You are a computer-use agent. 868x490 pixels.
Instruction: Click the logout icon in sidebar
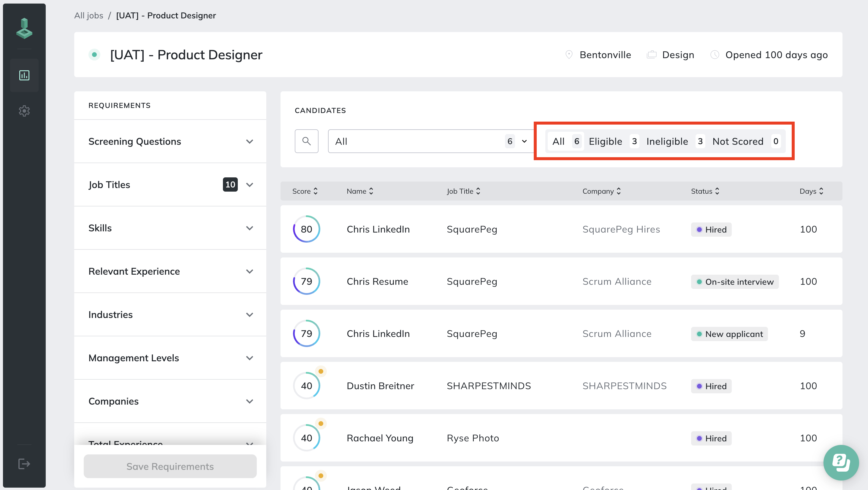coord(24,464)
